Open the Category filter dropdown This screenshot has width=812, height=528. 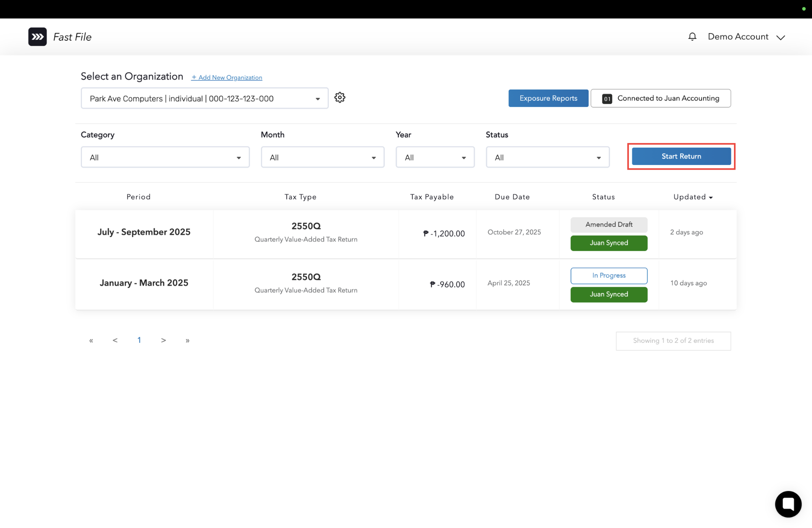(x=165, y=157)
